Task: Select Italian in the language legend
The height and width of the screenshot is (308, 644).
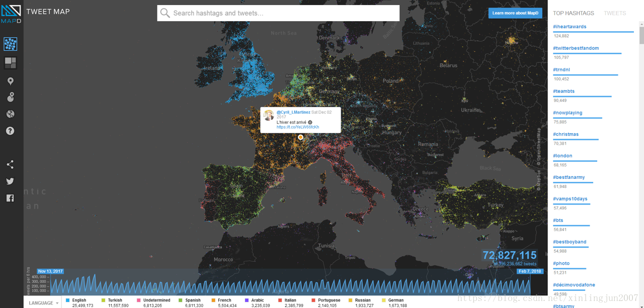Action: click(x=290, y=300)
